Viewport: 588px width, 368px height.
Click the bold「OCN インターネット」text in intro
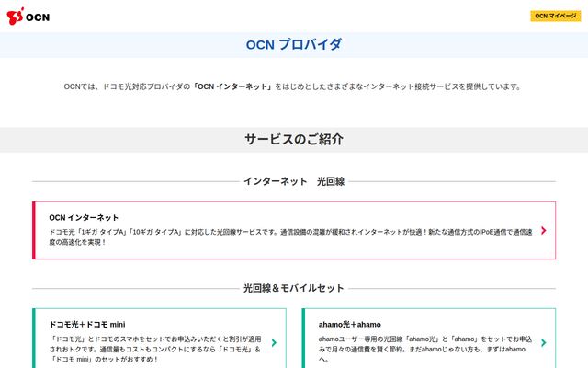(x=232, y=86)
